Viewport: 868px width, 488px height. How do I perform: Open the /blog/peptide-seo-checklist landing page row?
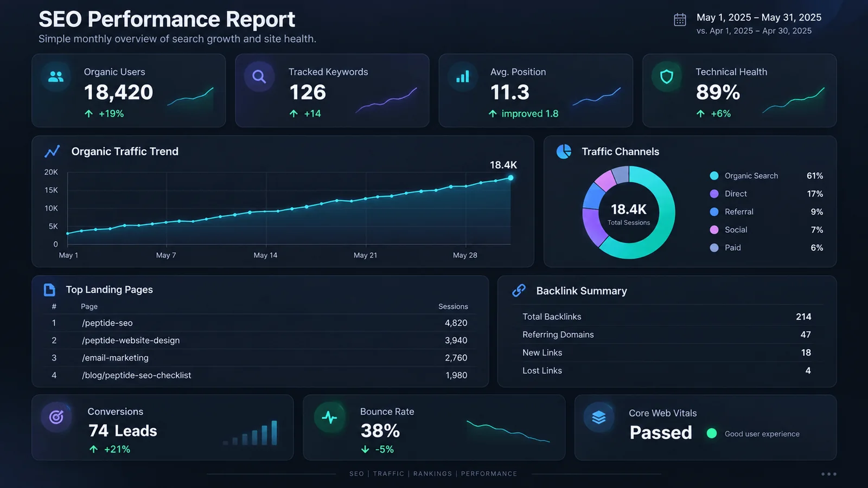[x=260, y=375]
